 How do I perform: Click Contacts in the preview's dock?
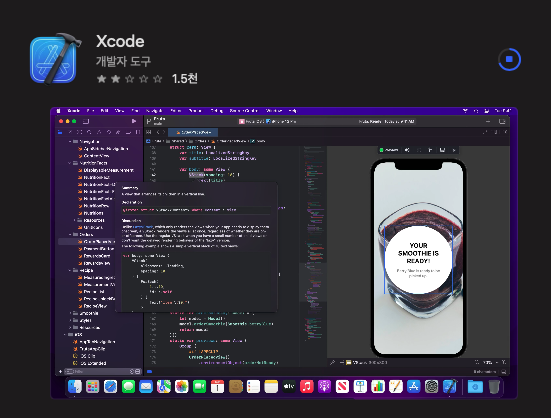pos(235,387)
